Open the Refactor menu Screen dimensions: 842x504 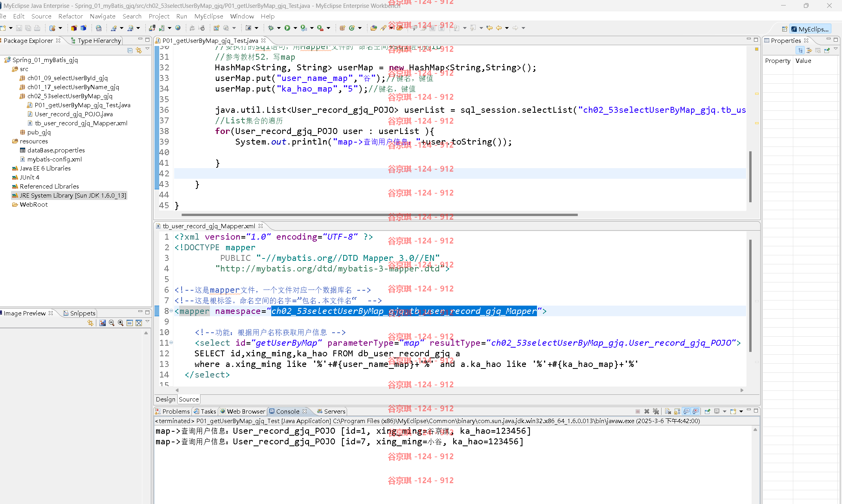click(x=70, y=16)
